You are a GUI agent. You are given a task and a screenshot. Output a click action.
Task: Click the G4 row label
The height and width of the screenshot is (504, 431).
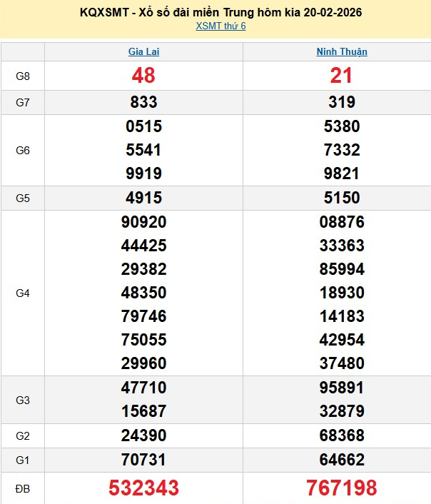[23, 293]
